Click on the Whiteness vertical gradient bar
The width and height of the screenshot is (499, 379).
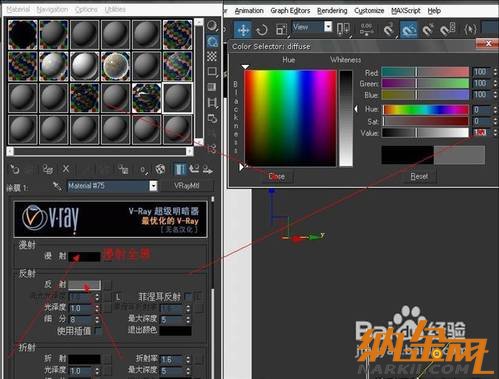(x=346, y=118)
